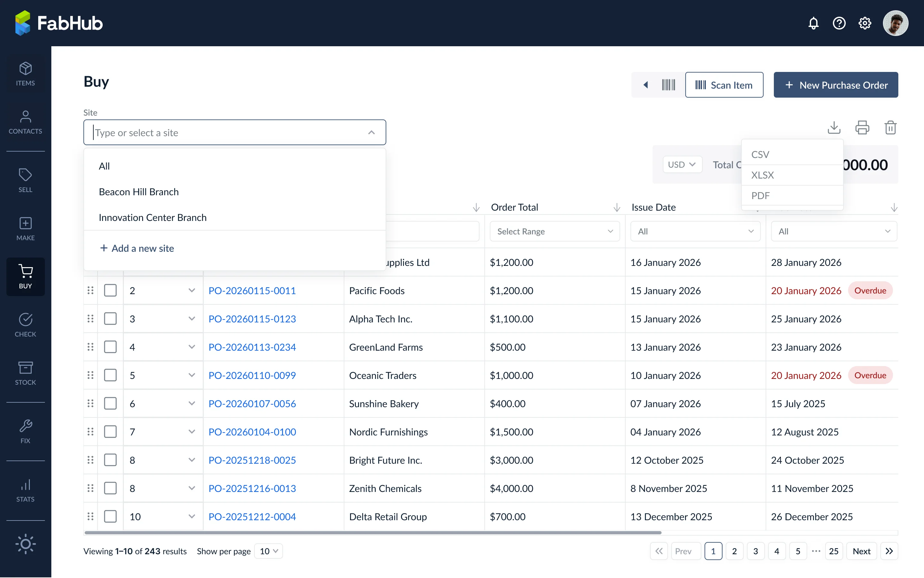
Task: Check the box for PO-20251212-0004
Action: click(110, 516)
